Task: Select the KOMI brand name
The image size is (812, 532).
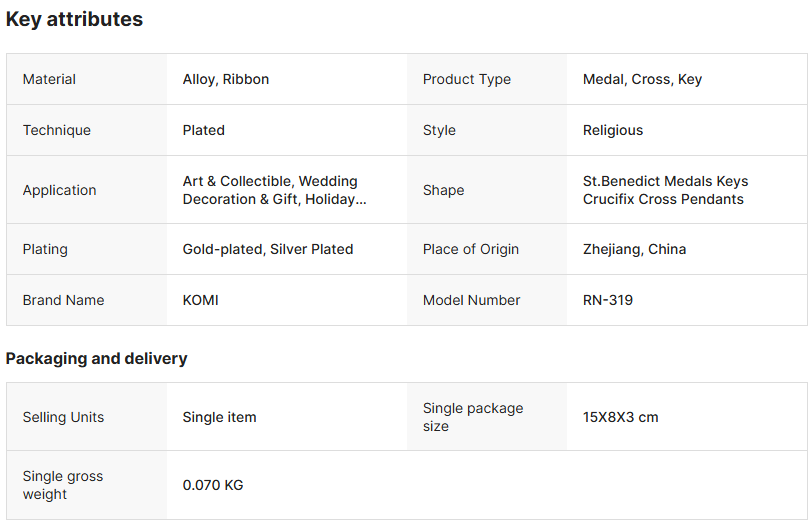Action: click(200, 300)
